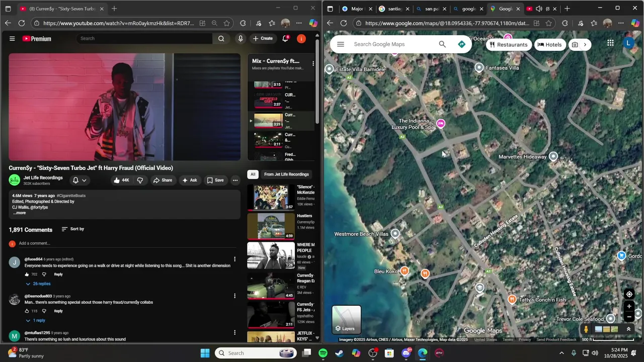Open options menu for @fuosdi64 comment
This screenshot has width=644, height=362.
point(234,259)
